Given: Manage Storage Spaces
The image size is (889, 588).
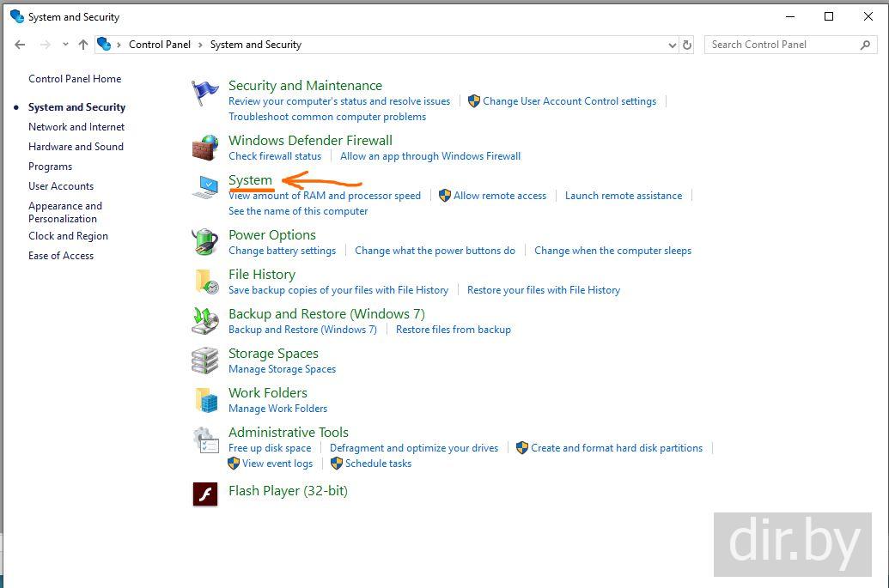Looking at the screenshot, I should [283, 369].
